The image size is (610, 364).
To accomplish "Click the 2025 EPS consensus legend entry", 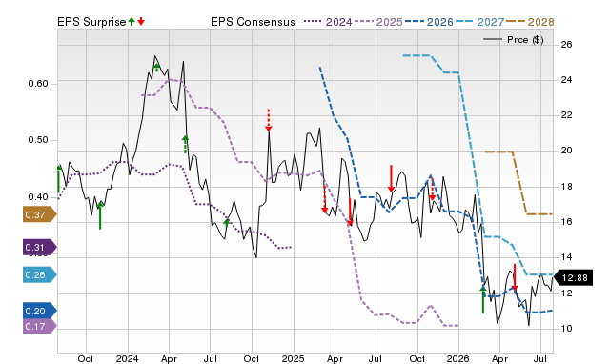I will tap(378, 22).
